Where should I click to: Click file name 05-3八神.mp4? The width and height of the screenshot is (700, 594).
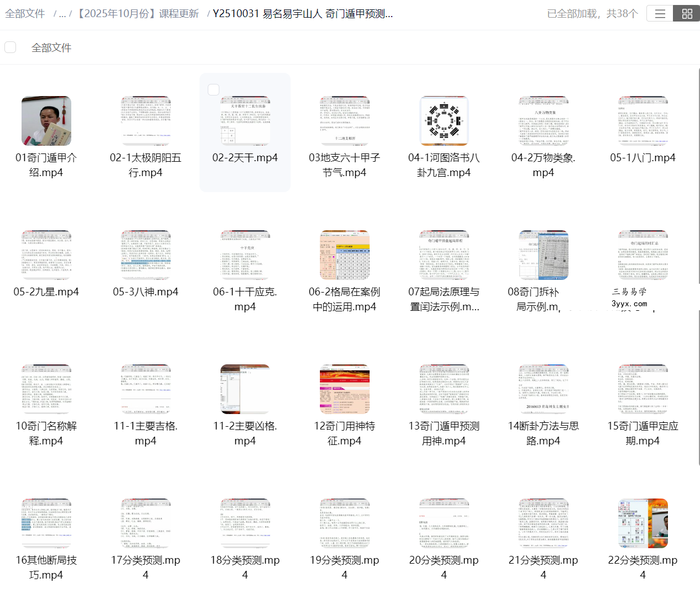146,292
